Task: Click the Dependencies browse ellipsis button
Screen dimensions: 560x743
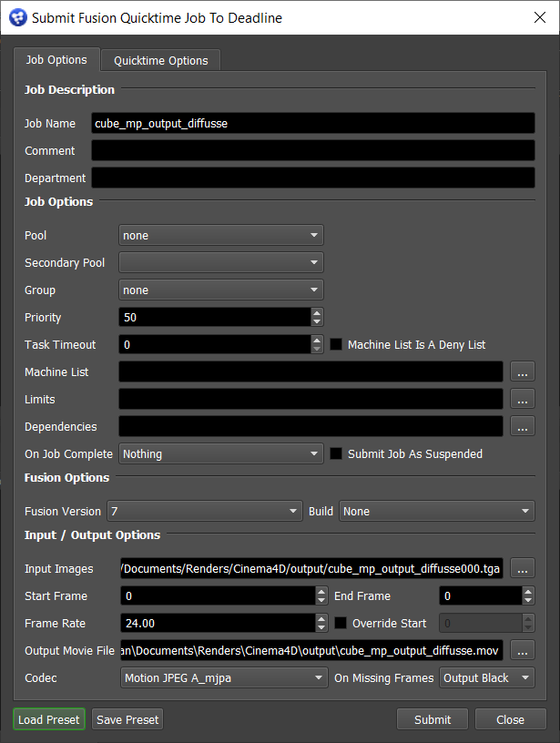Action: click(522, 426)
